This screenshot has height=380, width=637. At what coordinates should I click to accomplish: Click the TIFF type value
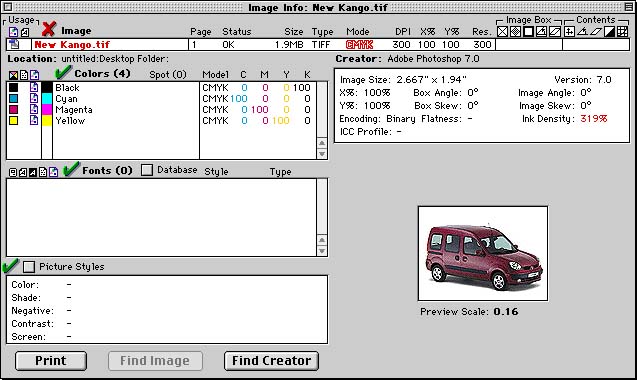click(x=321, y=45)
